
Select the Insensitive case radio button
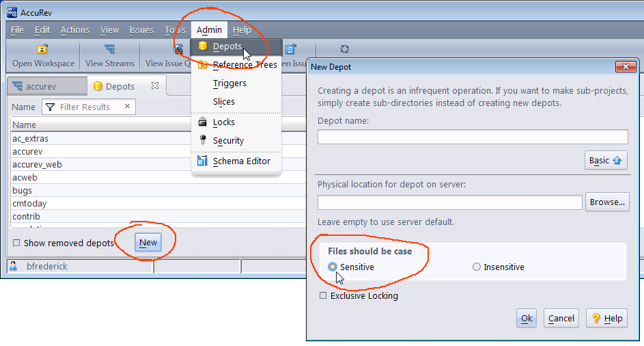coord(477,267)
